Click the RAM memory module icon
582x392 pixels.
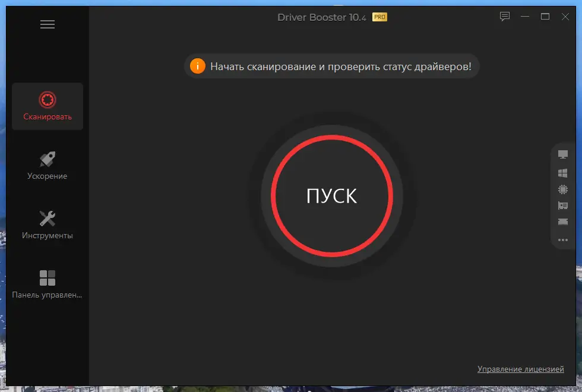coord(563,222)
